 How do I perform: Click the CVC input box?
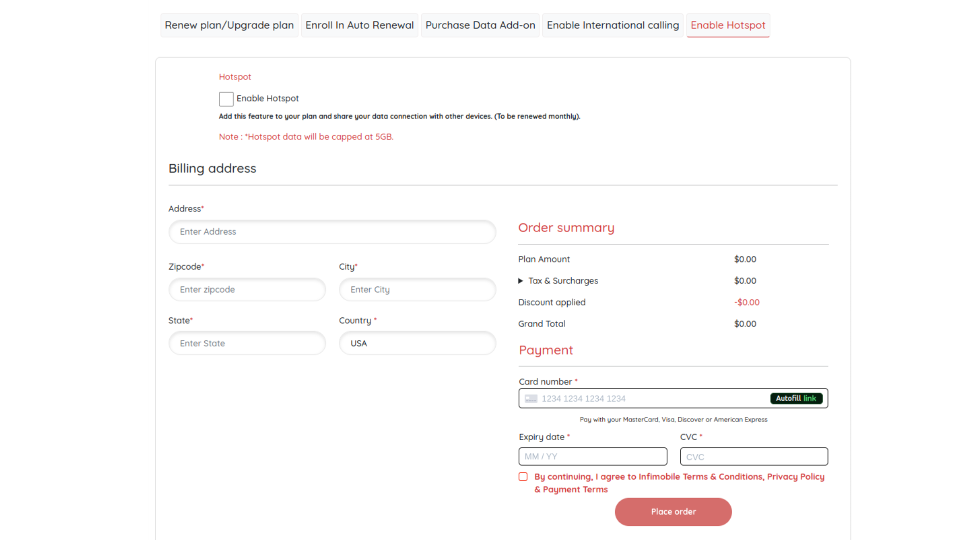[754, 456]
